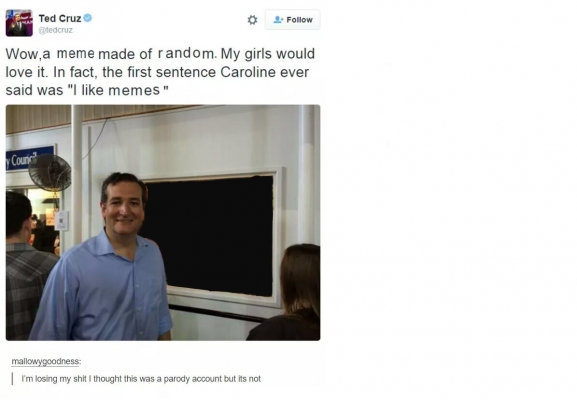Image resolution: width=577 pixels, height=400 pixels.
Task: Follow the @tedcruz account
Action: click(x=293, y=20)
